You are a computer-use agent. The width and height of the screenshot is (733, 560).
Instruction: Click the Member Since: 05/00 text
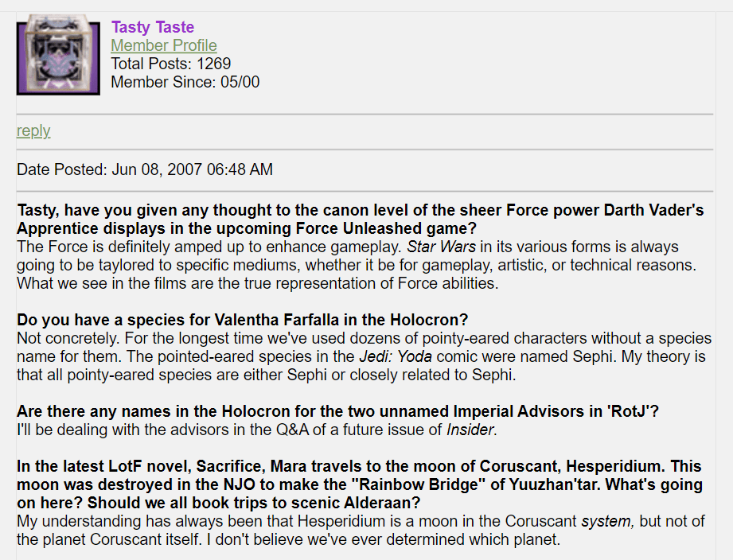(185, 82)
